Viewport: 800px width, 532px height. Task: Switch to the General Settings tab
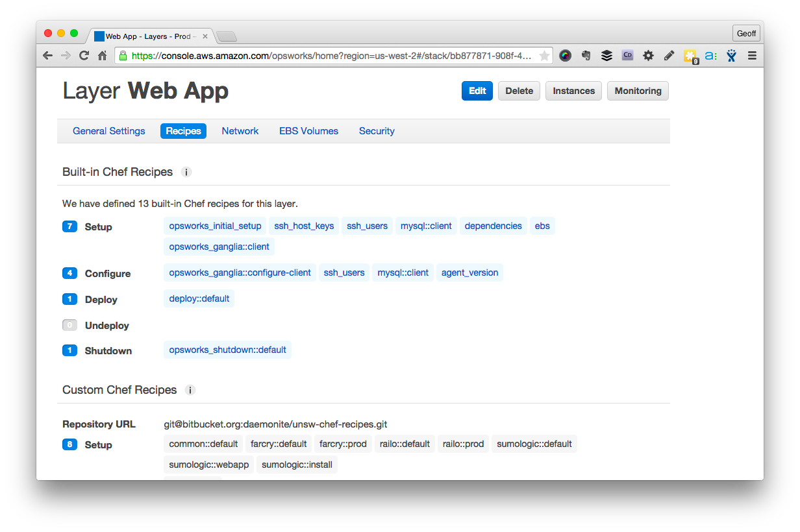point(109,131)
